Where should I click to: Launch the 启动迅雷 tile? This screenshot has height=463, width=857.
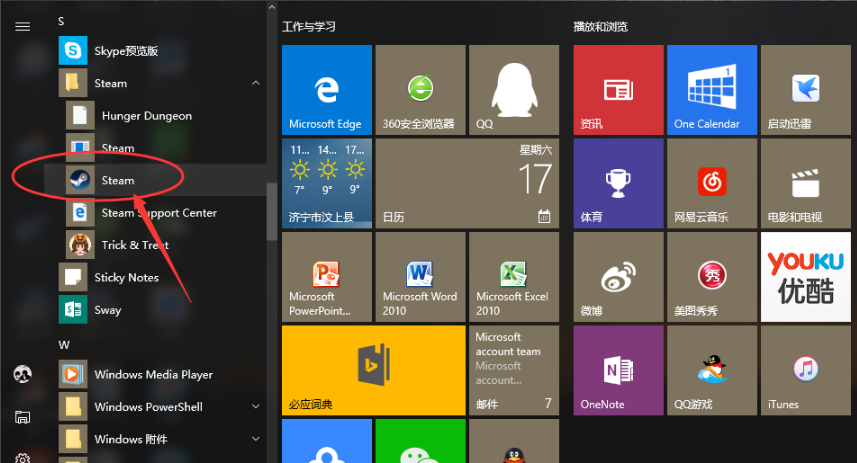click(x=806, y=90)
